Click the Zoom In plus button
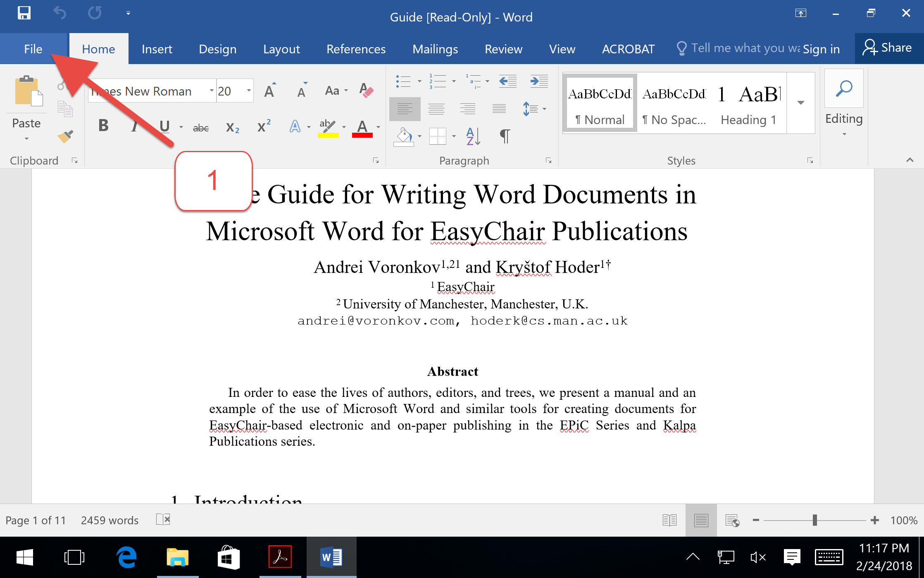Screen dimensions: 924x578 pyautogui.click(x=874, y=520)
